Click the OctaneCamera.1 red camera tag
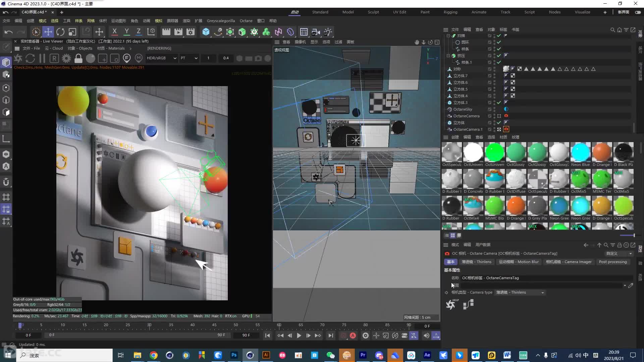Viewport: 644px width, 362px height. tap(506, 129)
